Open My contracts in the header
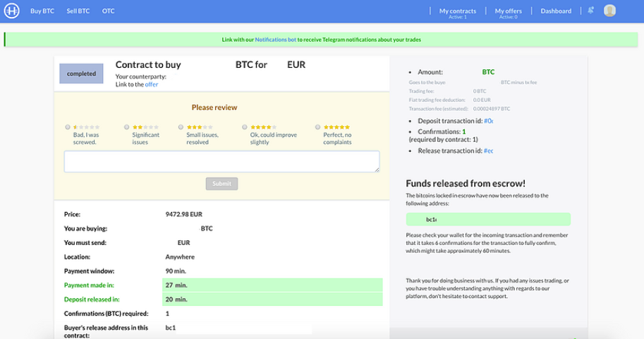The image size is (644, 339). 458,11
